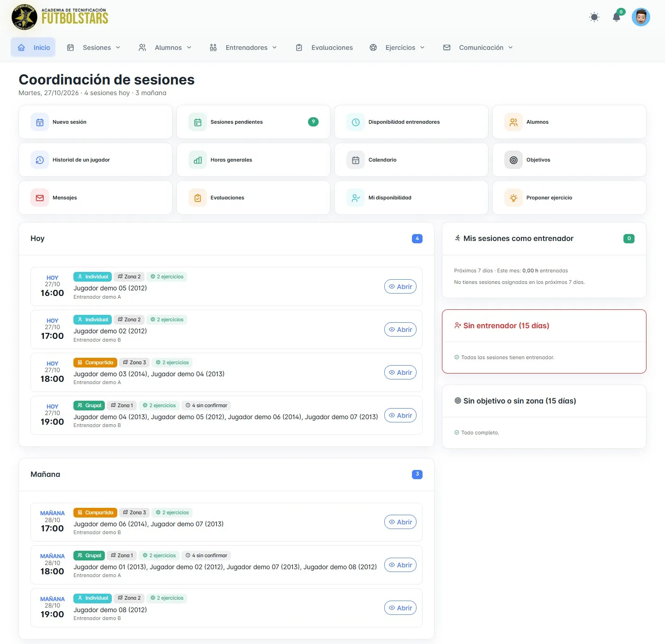The image size is (665, 644).
Task: Expand the Entrenadores dropdown
Action: (x=243, y=48)
